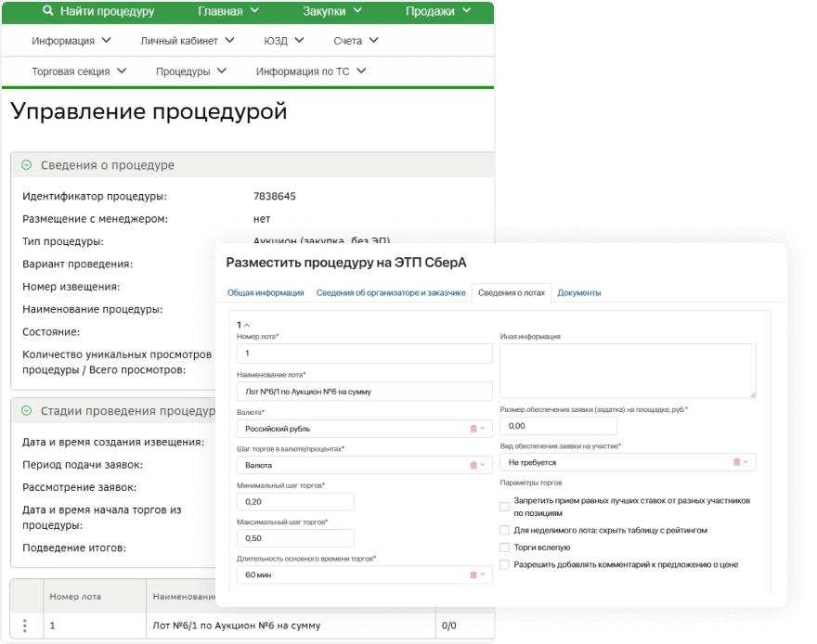Screen dimensions: 817x644
Task: Click the trash icon beside Российский рубль
Action: tap(473, 427)
